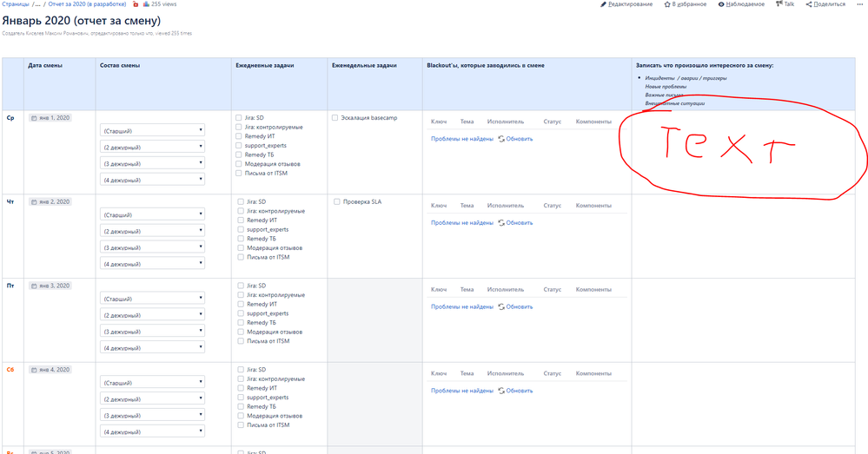The height and width of the screenshot is (454, 868).
Task: Share the page via Поделиться icon
Action: click(x=809, y=3)
